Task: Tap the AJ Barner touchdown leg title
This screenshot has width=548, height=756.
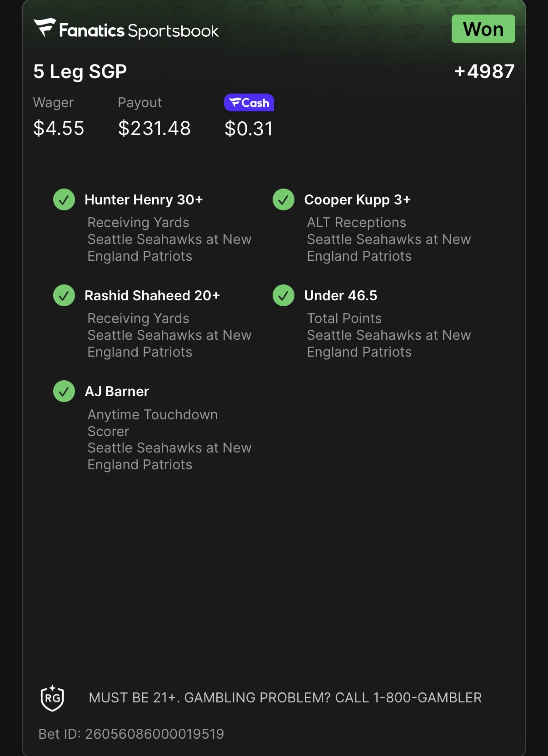Action: coord(117,391)
